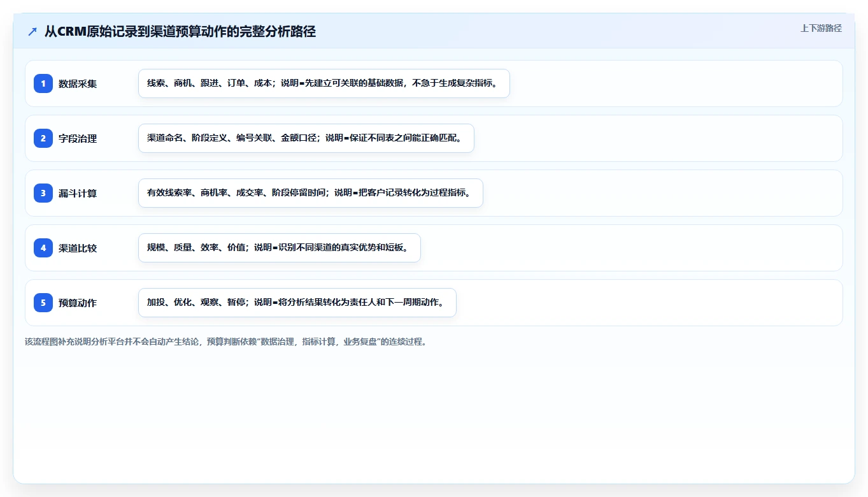Open the description box starting with 规模、质量、效率

(280, 248)
